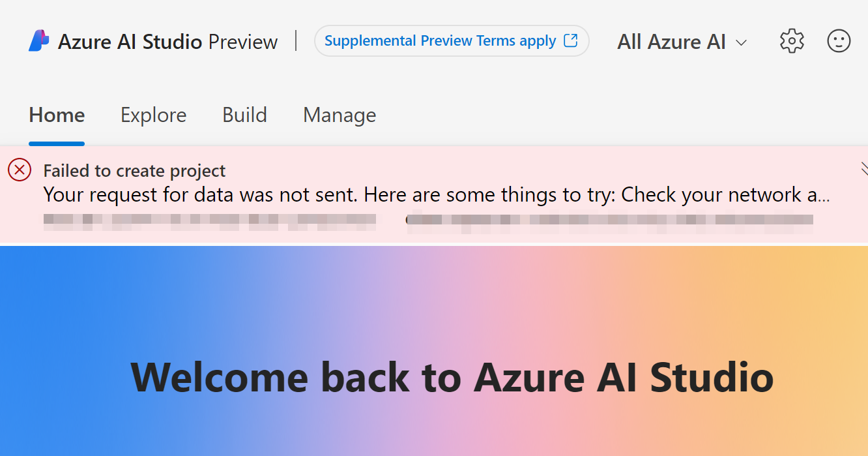Click the first blurred link under error
Screen dimensions: 868x456
(x=209, y=220)
